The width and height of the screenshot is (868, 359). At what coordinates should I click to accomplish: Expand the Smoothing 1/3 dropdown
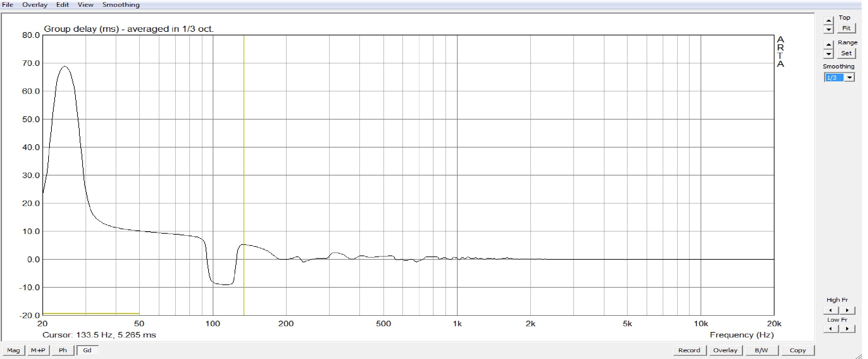tap(849, 77)
